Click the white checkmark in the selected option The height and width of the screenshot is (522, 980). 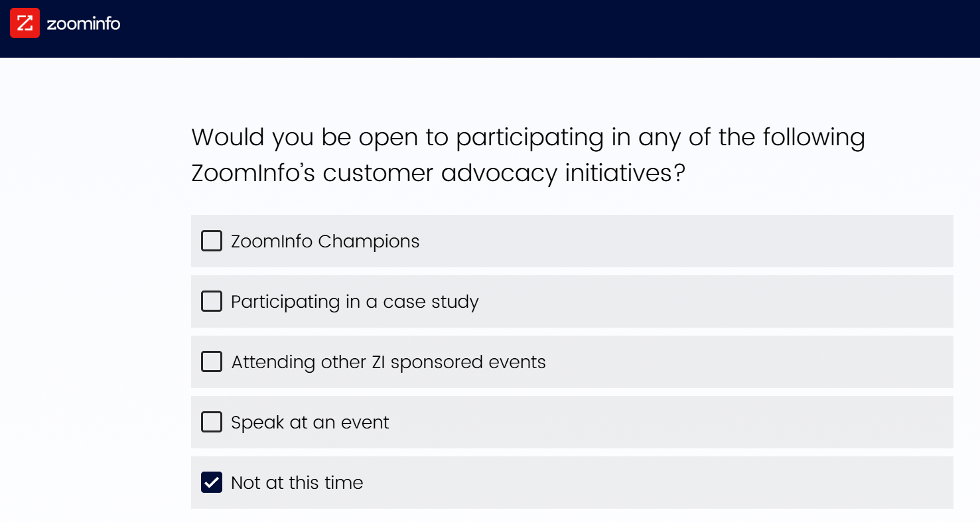(212, 482)
